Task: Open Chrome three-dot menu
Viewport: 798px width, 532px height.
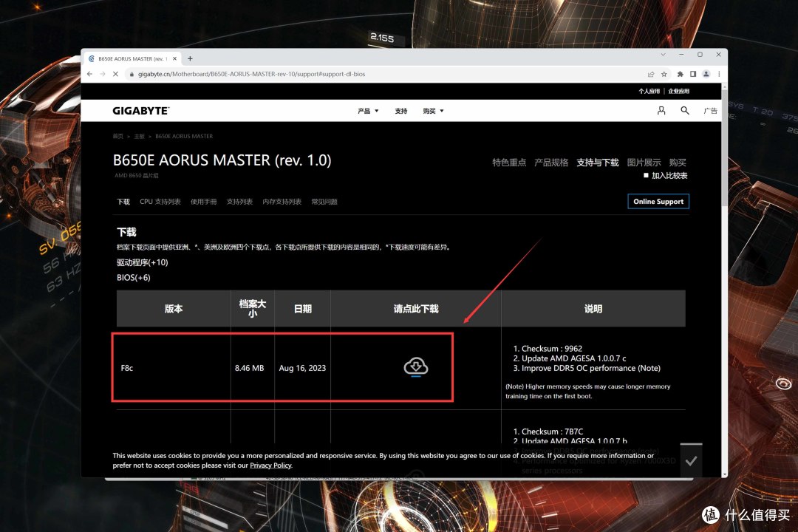Action: (x=719, y=74)
